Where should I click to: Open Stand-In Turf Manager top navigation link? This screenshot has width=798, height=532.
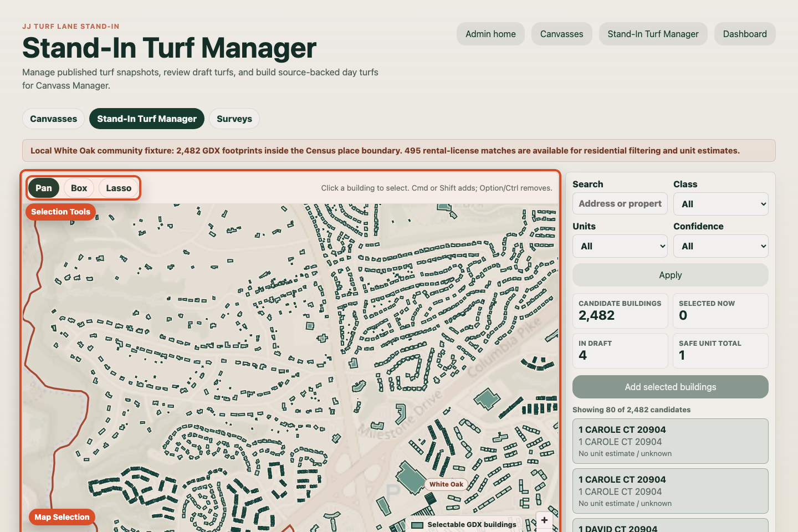pos(653,34)
